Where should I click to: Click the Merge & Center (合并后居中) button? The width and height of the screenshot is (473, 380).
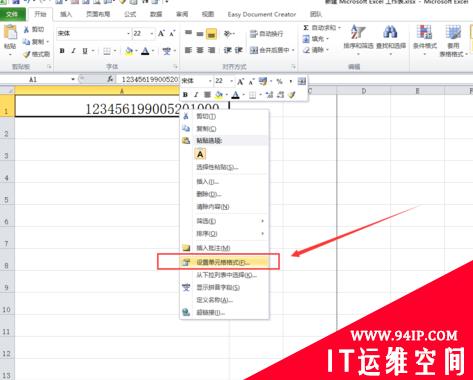click(x=270, y=50)
